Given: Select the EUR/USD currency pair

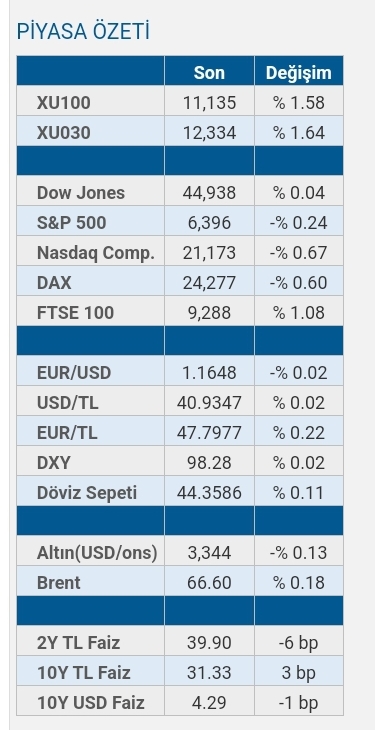Looking at the screenshot, I should click(x=74, y=372).
